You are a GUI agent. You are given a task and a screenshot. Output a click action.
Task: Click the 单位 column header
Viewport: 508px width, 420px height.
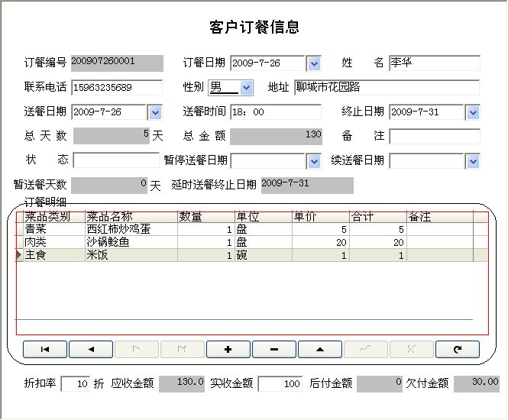(264, 217)
